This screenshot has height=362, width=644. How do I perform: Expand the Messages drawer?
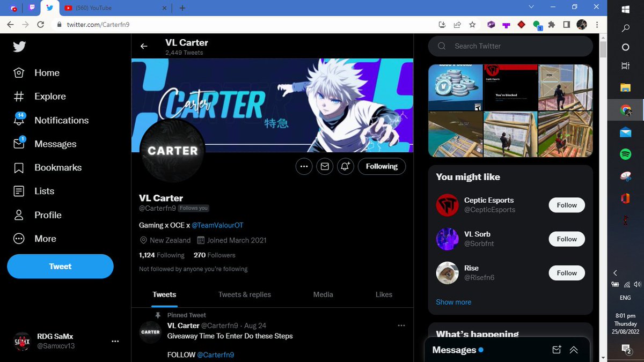(x=574, y=350)
